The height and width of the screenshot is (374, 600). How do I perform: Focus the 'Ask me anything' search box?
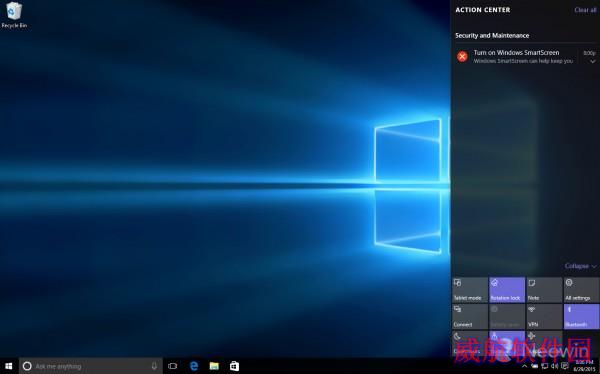coord(91,366)
